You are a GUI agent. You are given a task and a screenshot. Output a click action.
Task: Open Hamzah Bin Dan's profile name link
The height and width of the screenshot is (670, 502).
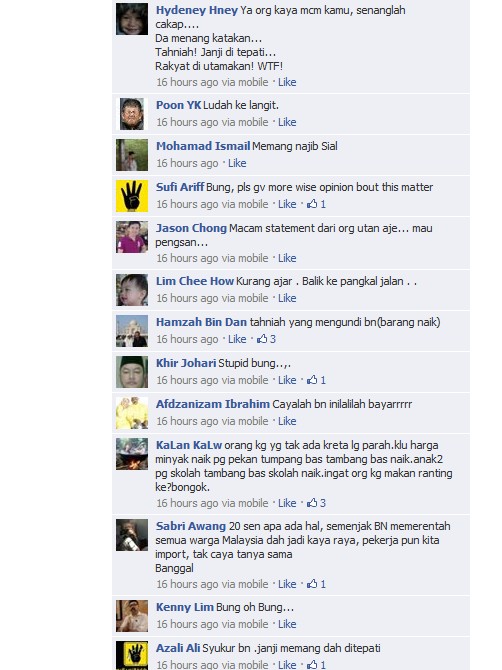[201, 322]
